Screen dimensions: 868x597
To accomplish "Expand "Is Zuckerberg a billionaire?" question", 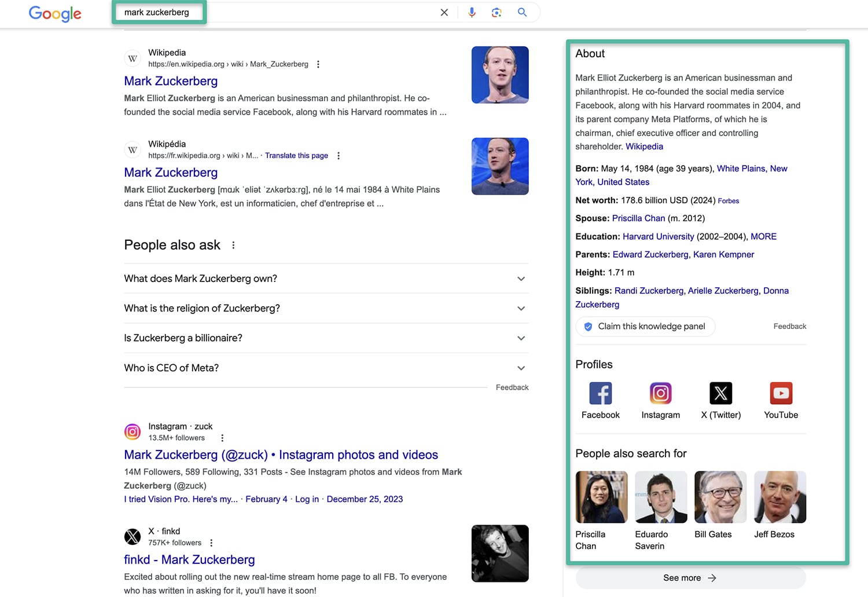I will 326,338.
